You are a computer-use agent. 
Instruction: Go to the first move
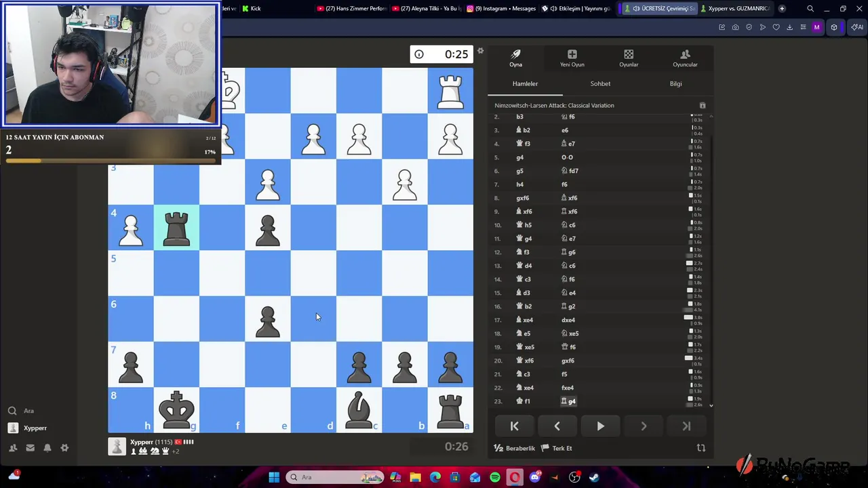pyautogui.click(x=514, y=426)
